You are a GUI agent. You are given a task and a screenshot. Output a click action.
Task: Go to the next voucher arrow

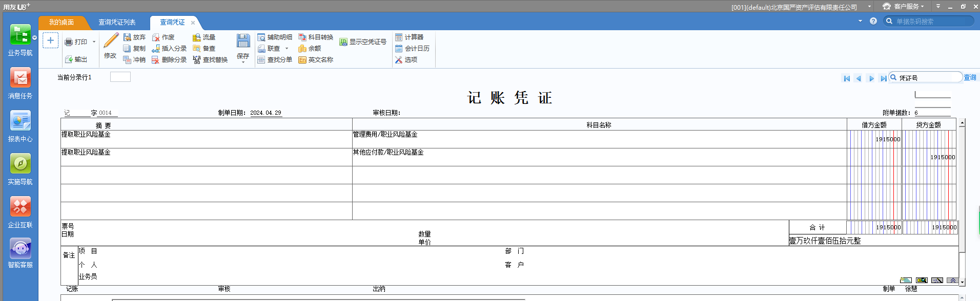tap(871, 78)
